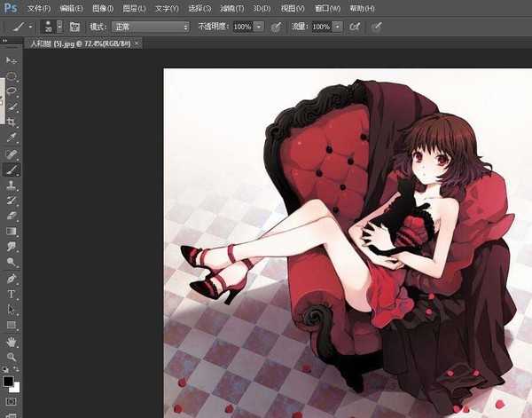Image resolution: width=532 pixels, height=418 pixels.
Task: Select the Lasso tool
Action: [x=12, y=91]
